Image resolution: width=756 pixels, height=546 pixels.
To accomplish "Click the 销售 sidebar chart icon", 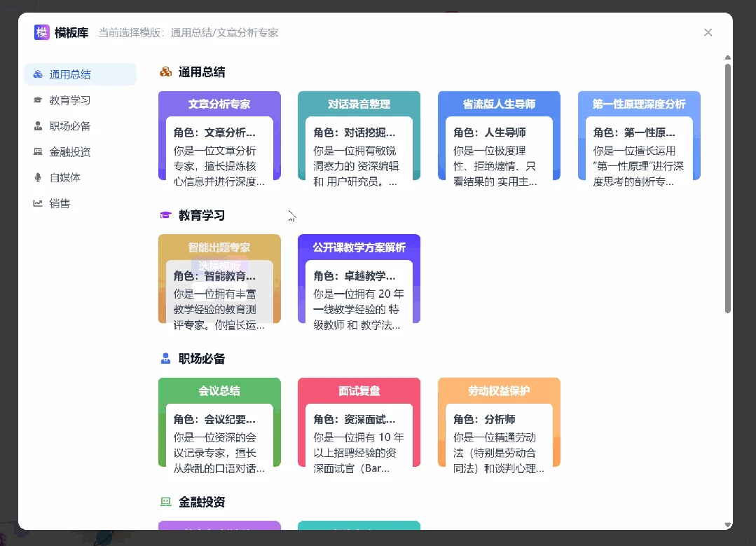I will [38, 203].
